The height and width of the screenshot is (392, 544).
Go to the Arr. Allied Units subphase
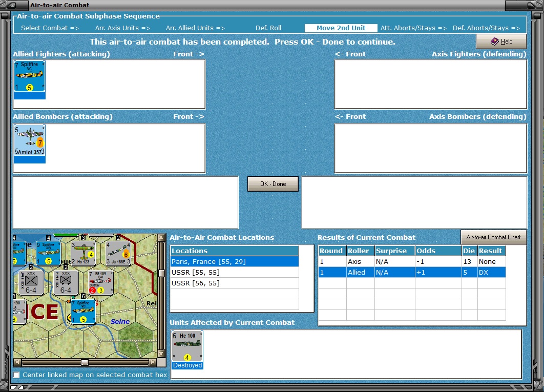click(x=195, y=28)
